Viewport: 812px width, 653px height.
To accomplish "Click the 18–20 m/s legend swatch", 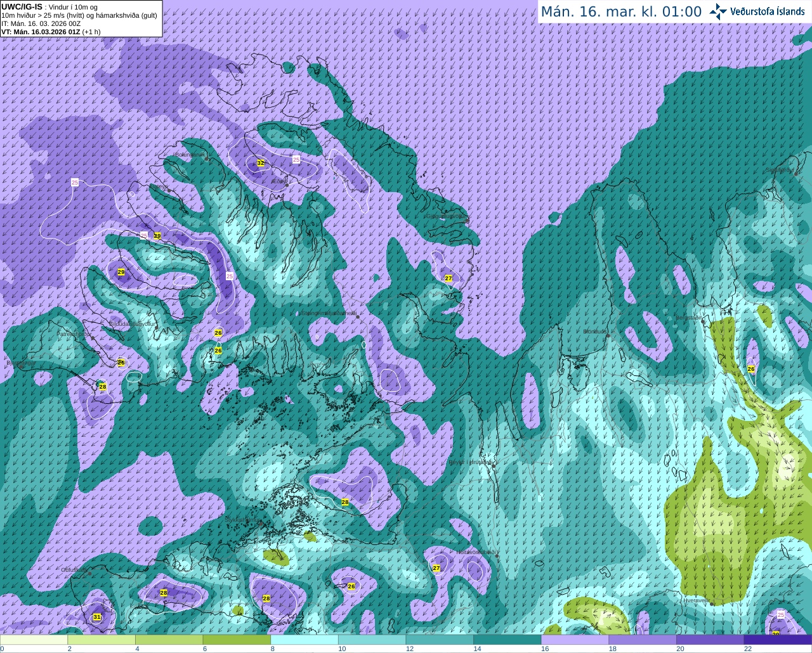I will (x=643, y=640).
